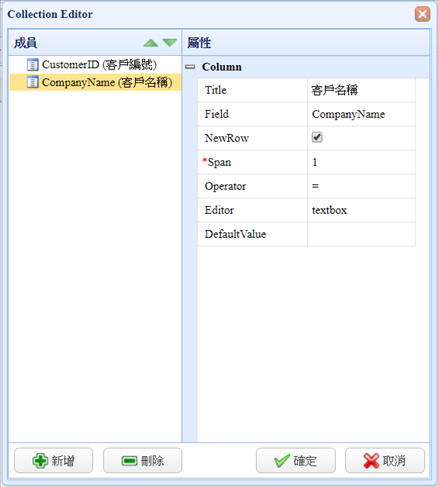
Task: Click the green plus icon on 新增
Action: pyautogui.click(x=40, y=461)
